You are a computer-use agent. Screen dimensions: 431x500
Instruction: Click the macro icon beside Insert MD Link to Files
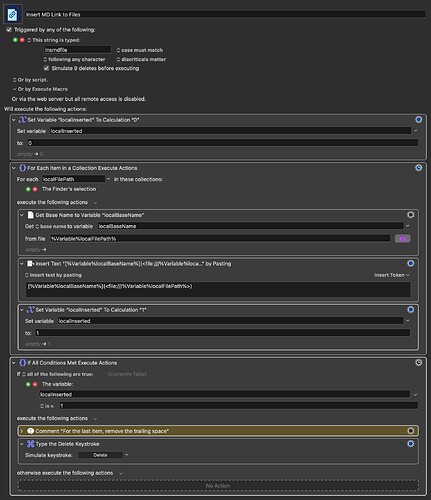coord(13,14)
